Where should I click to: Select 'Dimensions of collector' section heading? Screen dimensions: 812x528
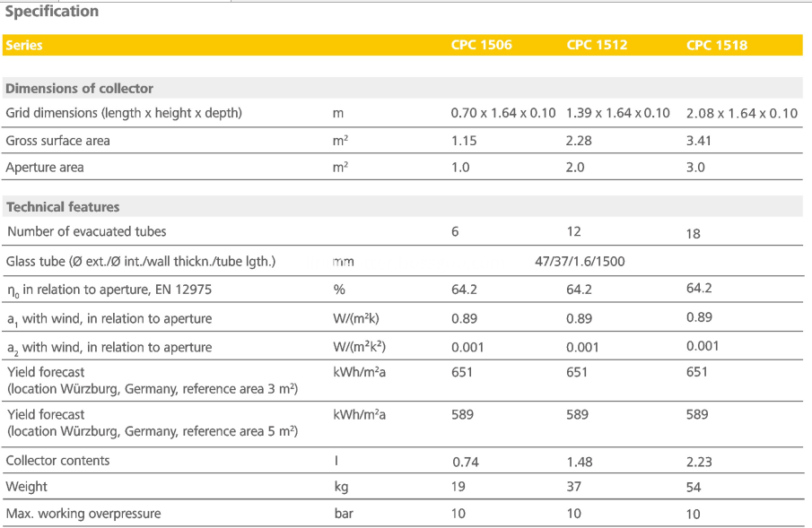click(79, 89)
